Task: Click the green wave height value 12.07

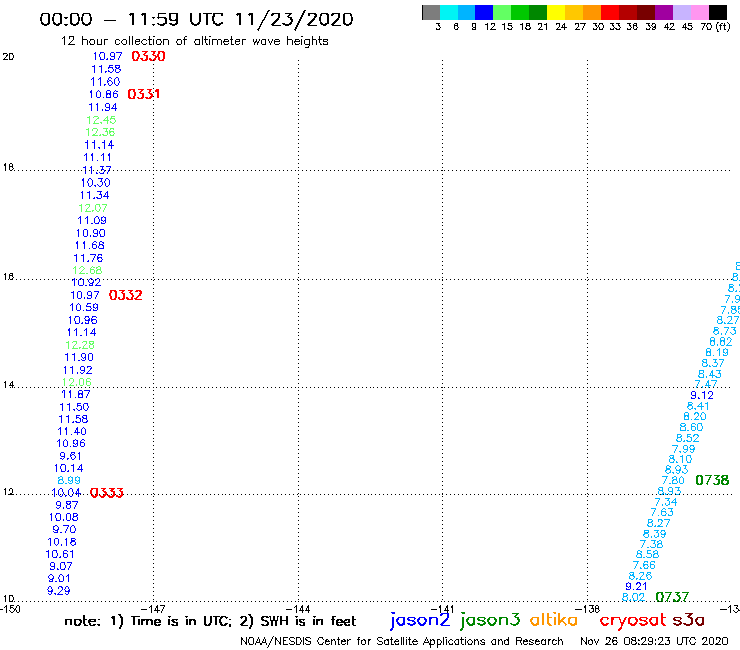Action: [93, 208]
